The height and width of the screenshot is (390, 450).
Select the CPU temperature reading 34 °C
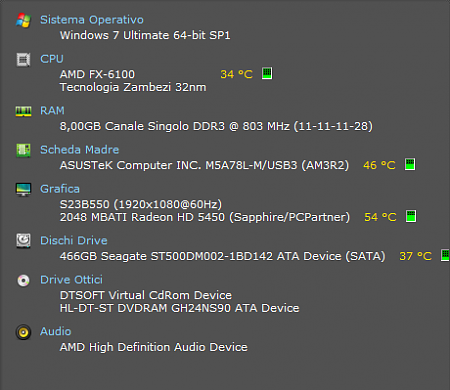tap(236, 74)
